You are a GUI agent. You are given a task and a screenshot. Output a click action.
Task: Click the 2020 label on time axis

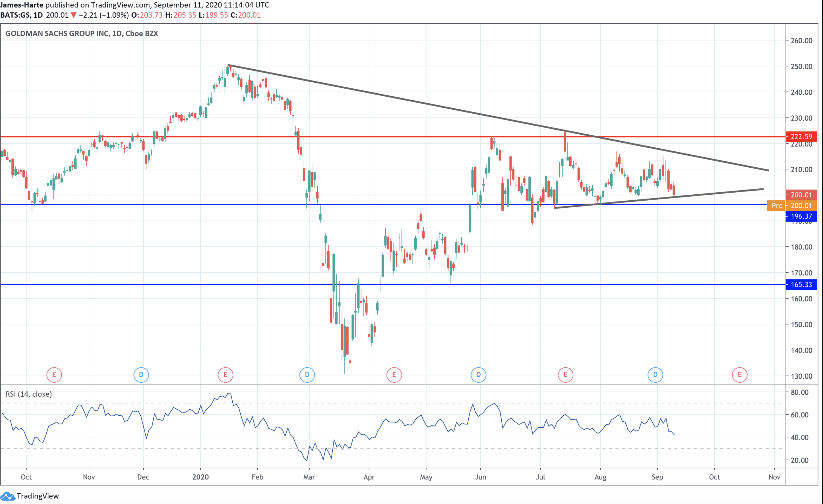pyautogui.click(x=200, y=477)
